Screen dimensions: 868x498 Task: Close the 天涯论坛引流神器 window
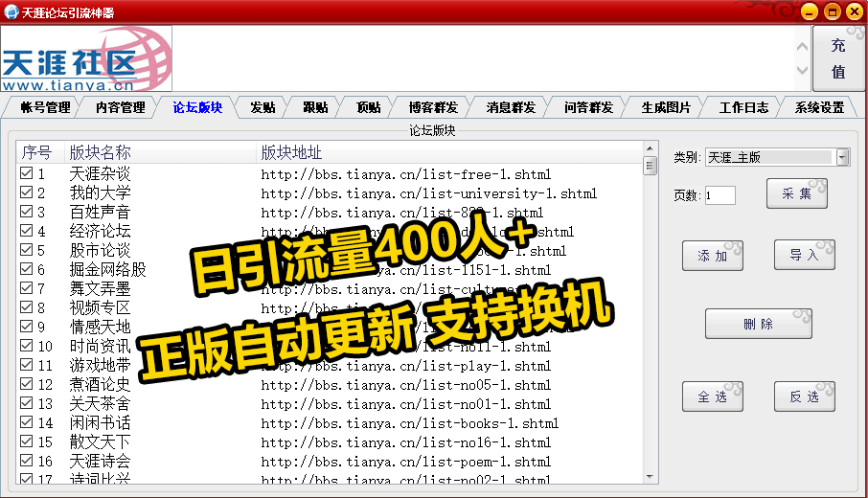tap(855, 11)
